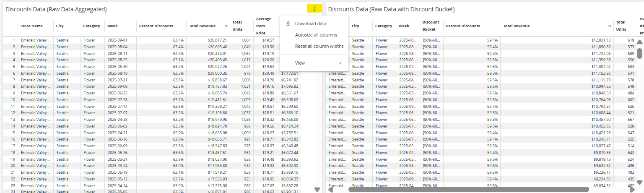The image size is (644, 193).
Task: Click the scroll-down arrow of Discount Bucket table
Action: [x=639, y=183]
